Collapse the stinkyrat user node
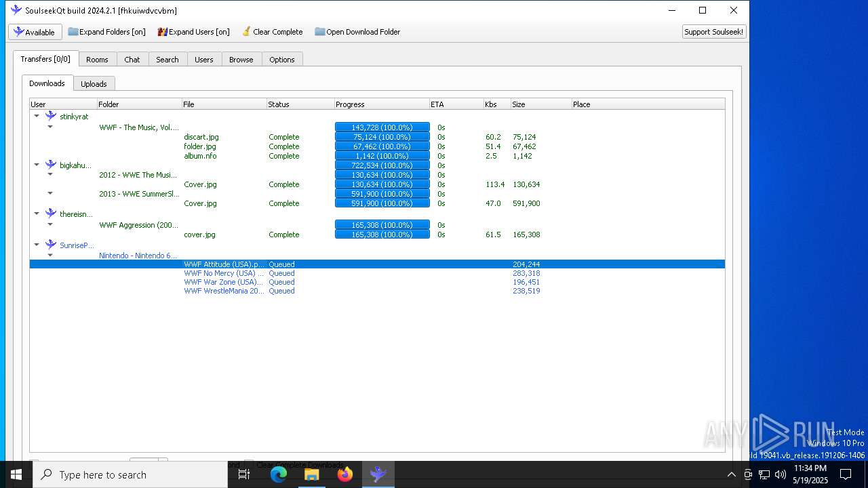 (37, 116)
